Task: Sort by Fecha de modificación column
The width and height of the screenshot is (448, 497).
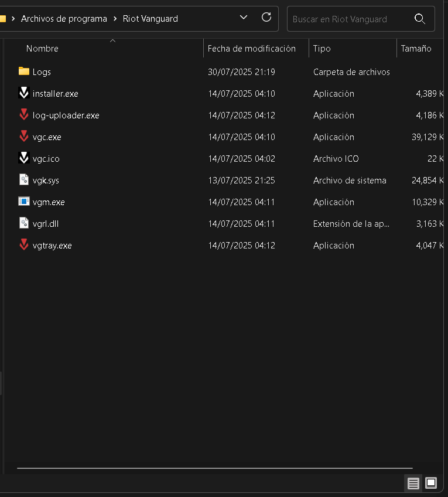Action: click(251, 49)
